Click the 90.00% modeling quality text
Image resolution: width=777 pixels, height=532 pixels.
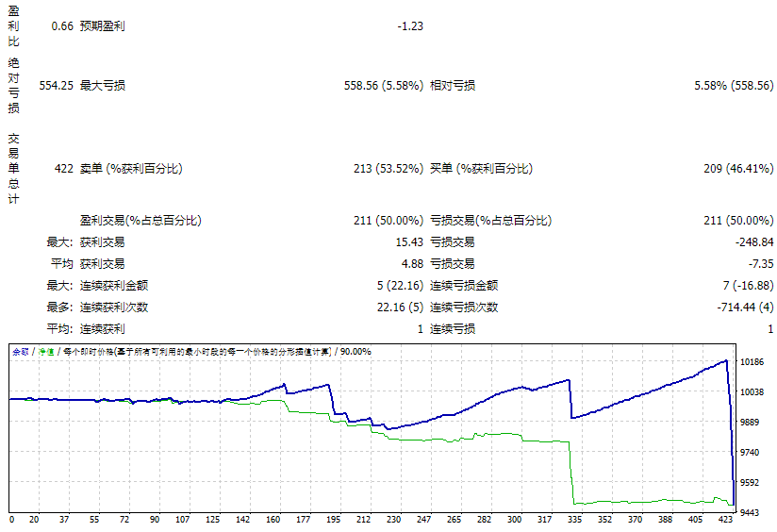click(x=355, y=352)
